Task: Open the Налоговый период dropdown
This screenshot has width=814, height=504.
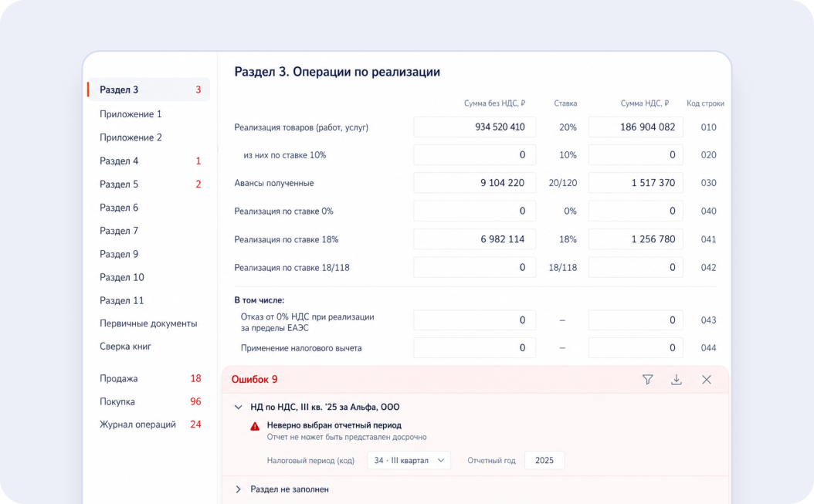Action: click(409, 461)
